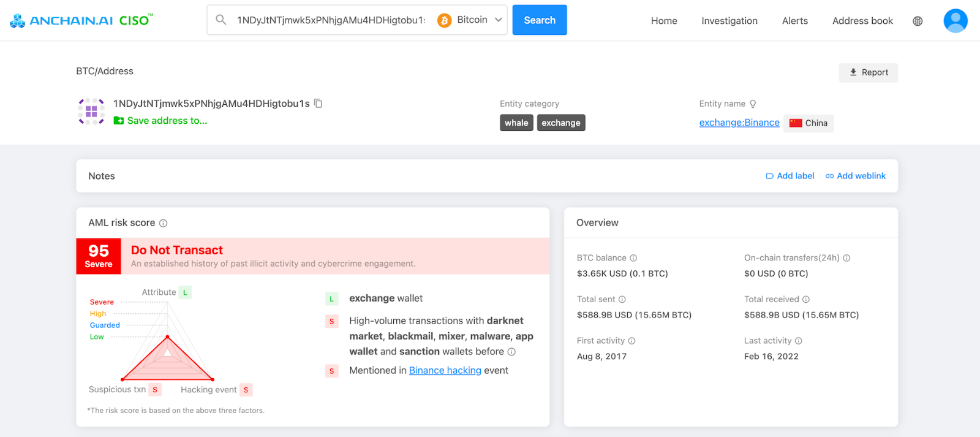Click the S badge next to Suspicious txn
This screenshot has height=437, width=980.
click(x=155, y=390)
